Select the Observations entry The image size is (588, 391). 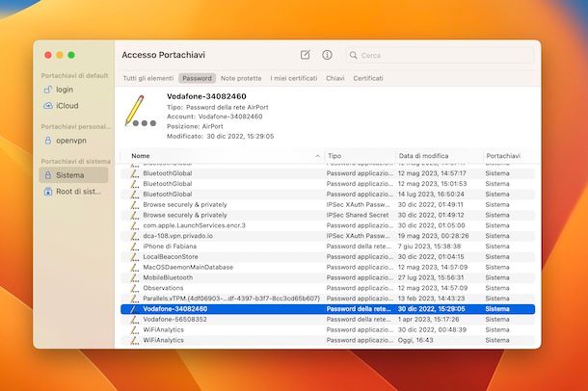click(163, 288)
